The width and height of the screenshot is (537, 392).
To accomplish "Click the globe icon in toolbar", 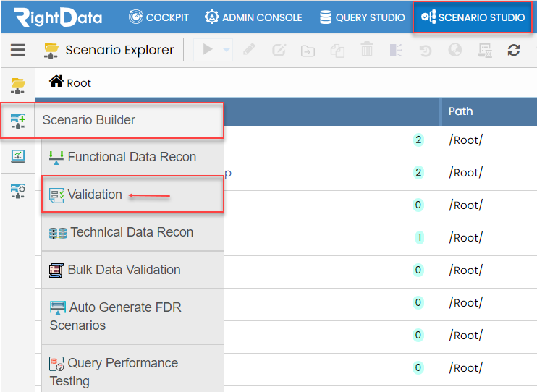I will [454, 50].
